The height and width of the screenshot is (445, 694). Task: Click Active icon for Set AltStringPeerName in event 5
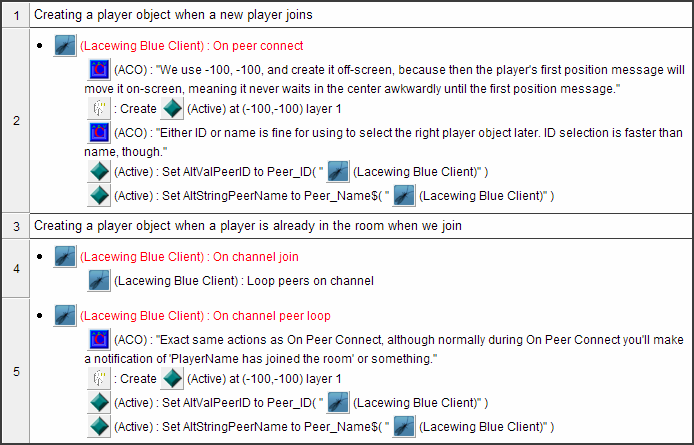tap(99, 426)
